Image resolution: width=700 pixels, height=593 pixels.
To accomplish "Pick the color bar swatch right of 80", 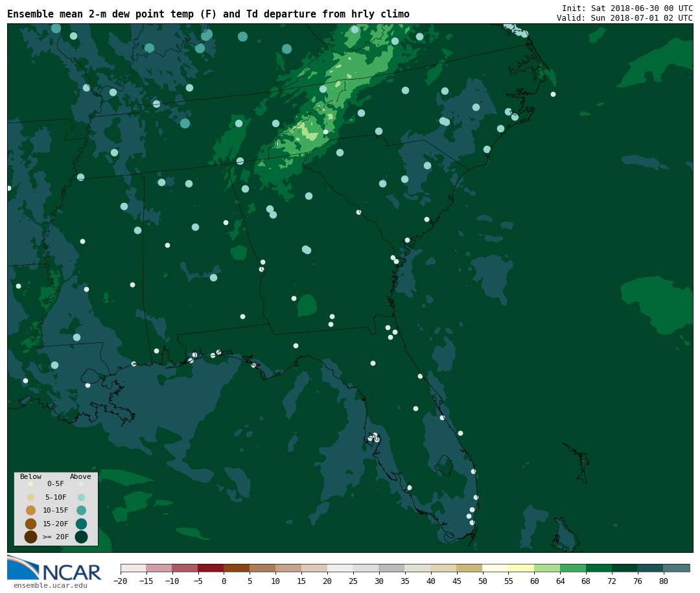I will coord(677,568).
